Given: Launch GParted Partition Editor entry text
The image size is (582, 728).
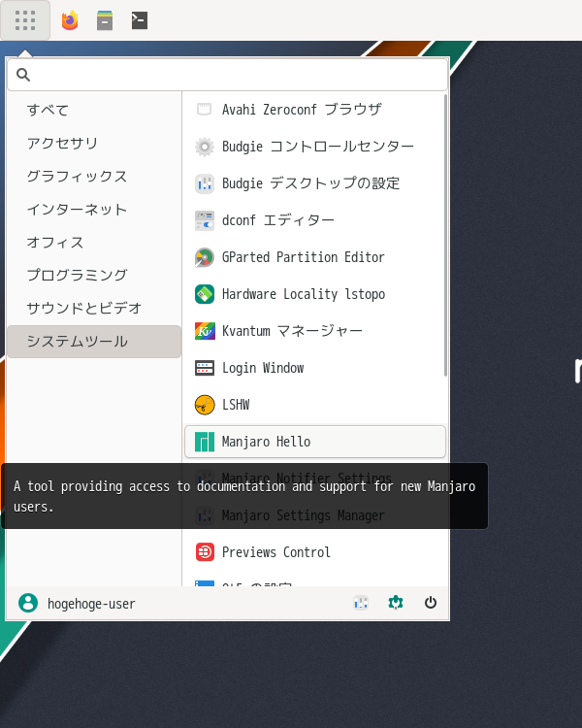Looking at the screenshot, I should (303, 257).
